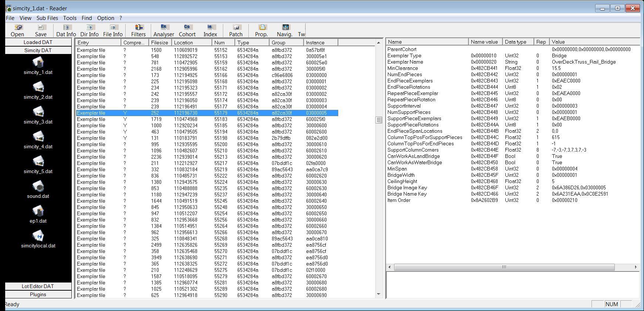This screenshot has width=644, height=311.
Task: Select entry with instance 082e2d00
Action: [x=207, y=138]
